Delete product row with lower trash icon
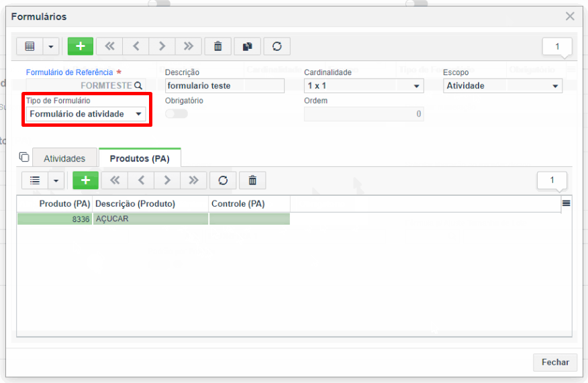The width and height of the screenshot is (588, 383). tap(252, 180)
